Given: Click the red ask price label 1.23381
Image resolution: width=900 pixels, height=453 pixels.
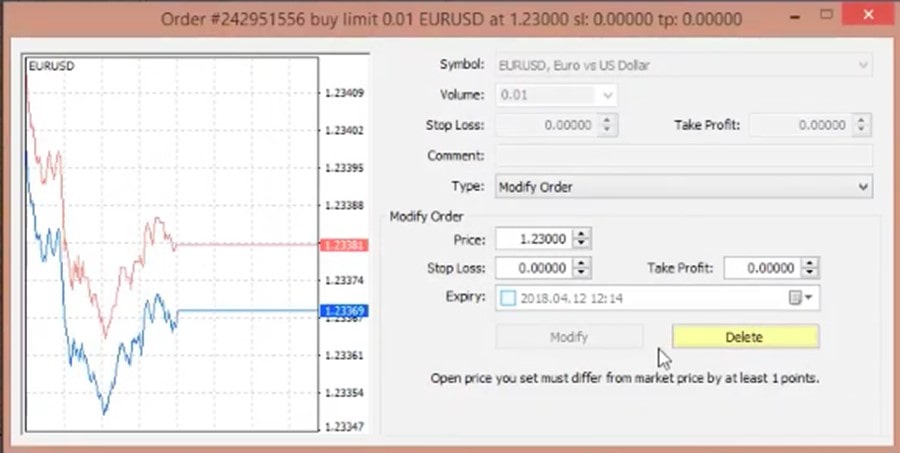Looking at the screenshot, I should [x=343, y=246].
